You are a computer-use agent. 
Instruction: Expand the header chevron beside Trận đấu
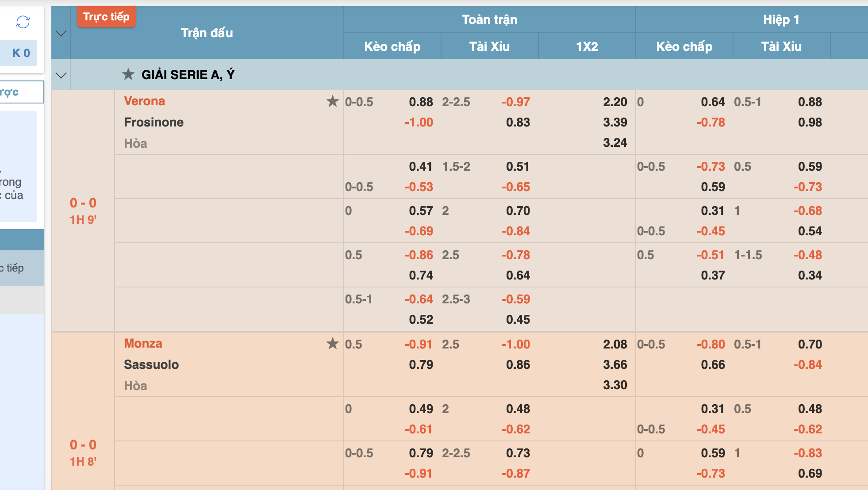pyautogui.click(x=61, y=33)
